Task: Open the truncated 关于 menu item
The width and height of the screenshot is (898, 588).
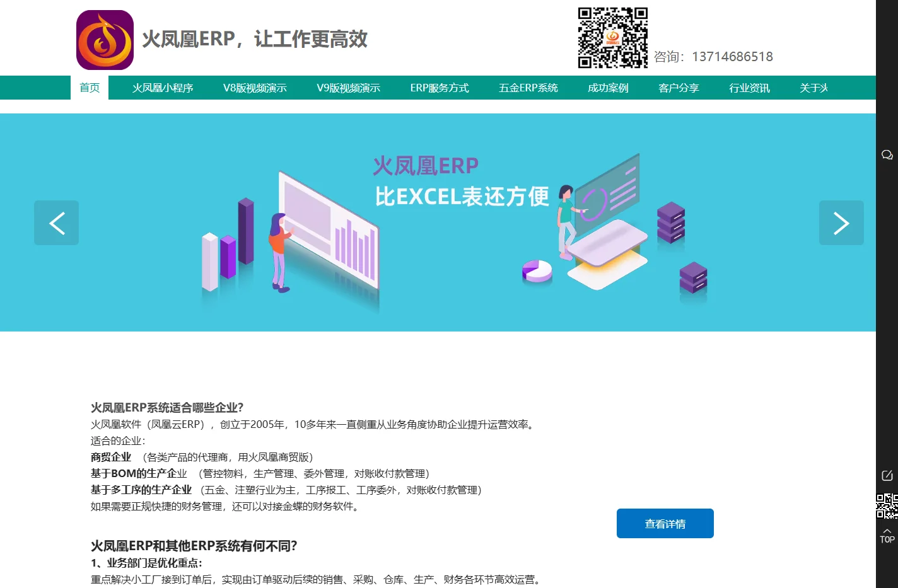Action: point(813,88)
